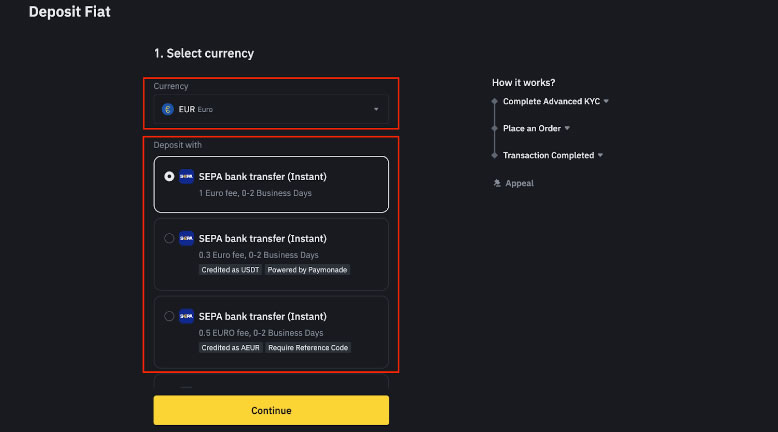Expand the Place an Order step
The height and width of the screenshot is (432, 778).
click(567, 129)
